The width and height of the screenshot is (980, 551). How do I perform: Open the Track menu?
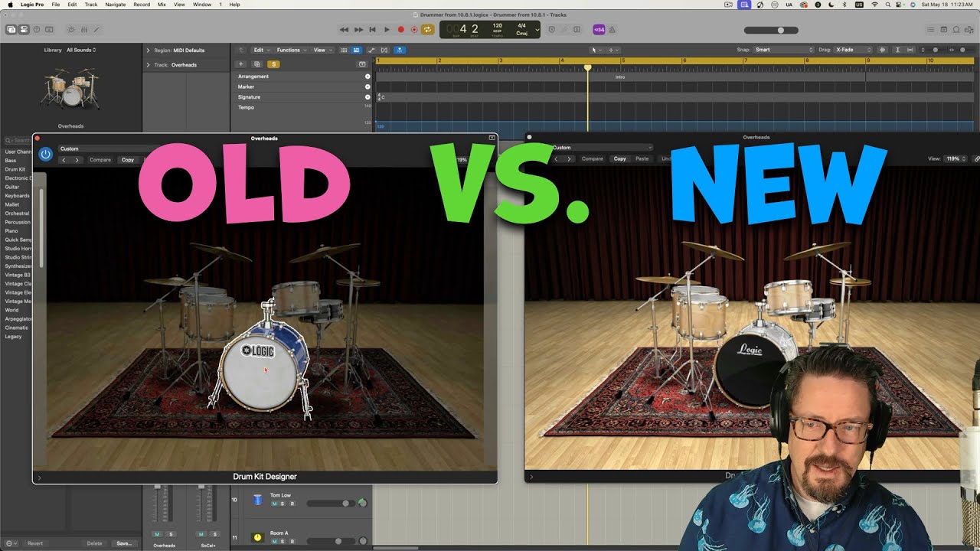[x=91, y=5]
